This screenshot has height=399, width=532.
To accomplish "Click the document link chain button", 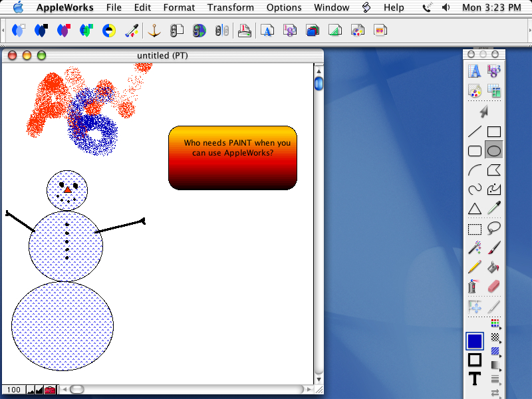I will click(x=176, y=31).
